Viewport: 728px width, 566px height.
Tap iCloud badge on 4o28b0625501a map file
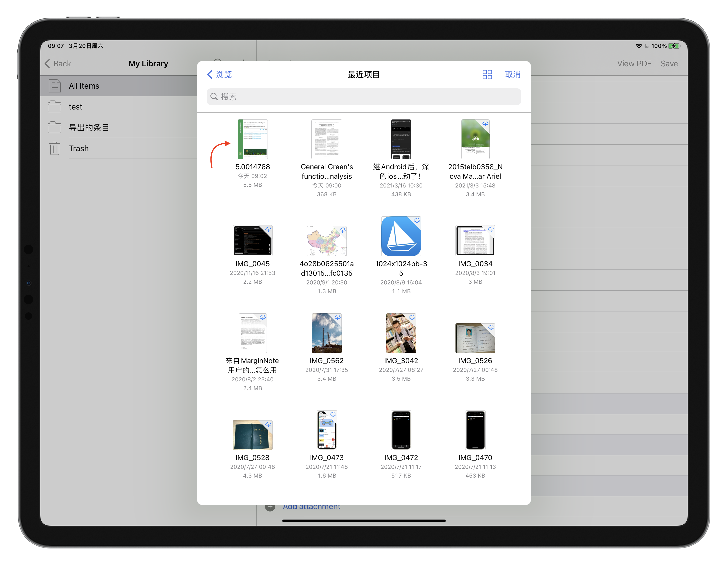[x=343, y=230]
